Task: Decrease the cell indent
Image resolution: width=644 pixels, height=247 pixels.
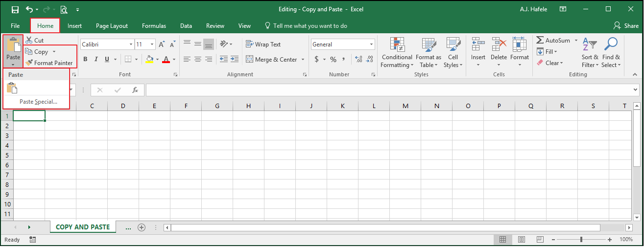Action: tap(224, 60)
